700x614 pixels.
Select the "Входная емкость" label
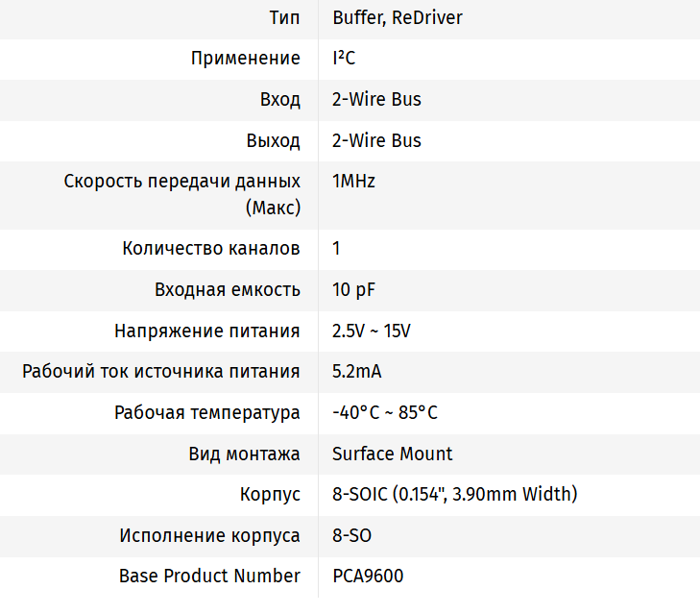(x=228, y=290)
